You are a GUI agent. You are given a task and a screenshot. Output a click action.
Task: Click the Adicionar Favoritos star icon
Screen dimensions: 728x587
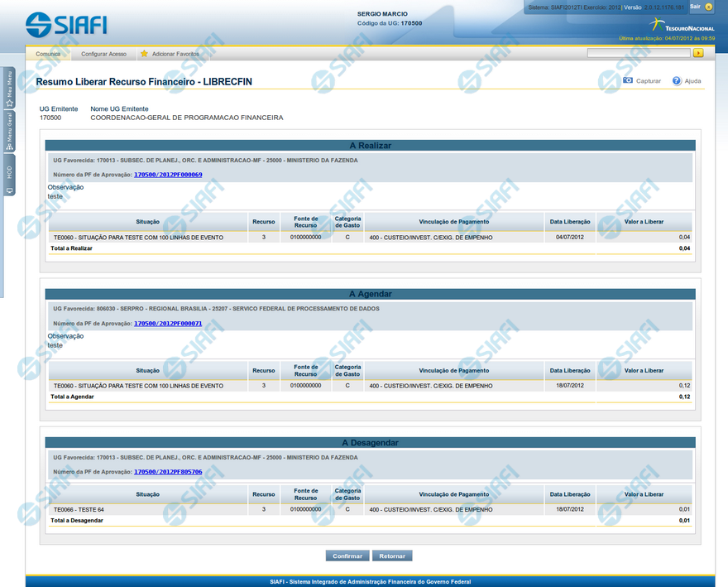coord(144,53)
